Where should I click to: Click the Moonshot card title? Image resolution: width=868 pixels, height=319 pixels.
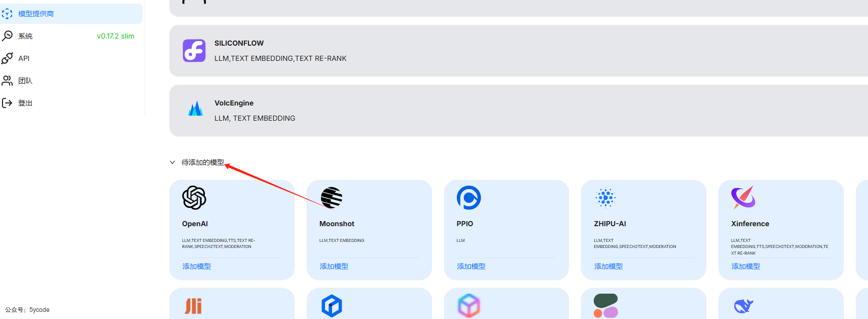337,224
